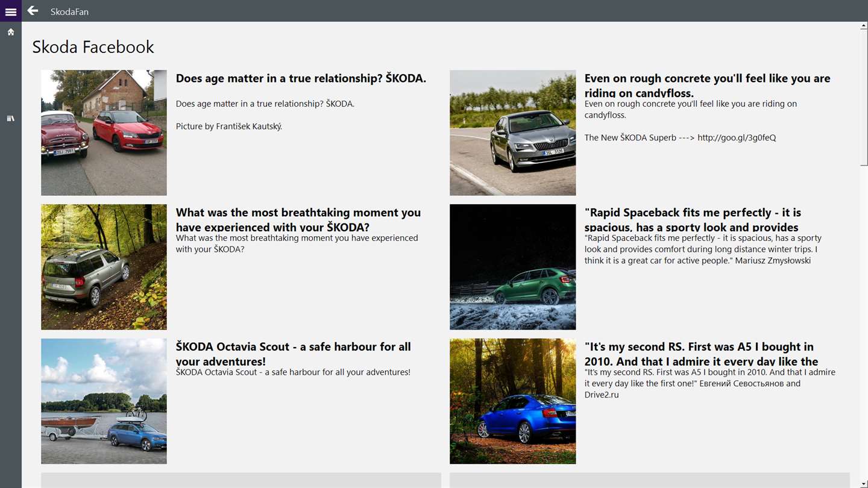Click the vertical scrollbar thumb
The width and height of the screenshot is (868, 488).
click(x=863, y=96)
